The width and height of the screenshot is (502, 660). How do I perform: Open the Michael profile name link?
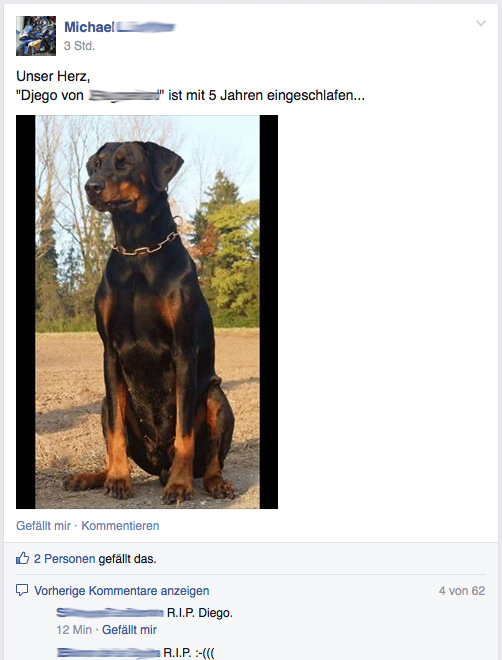(x=120, y=27)
